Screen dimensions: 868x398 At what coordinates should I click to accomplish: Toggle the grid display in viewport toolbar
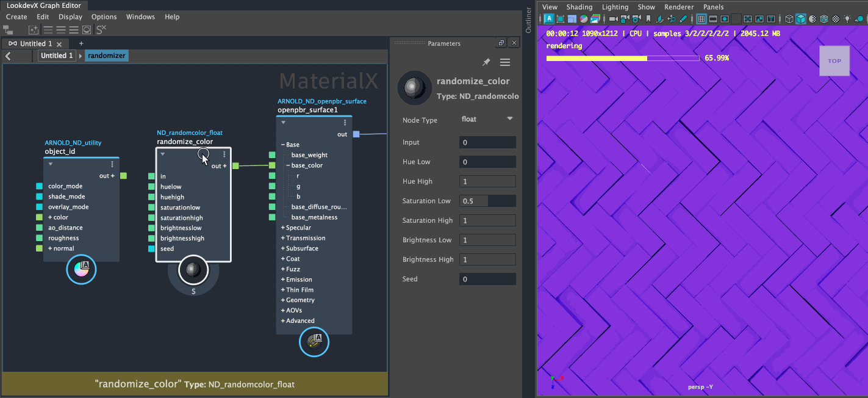701,19
